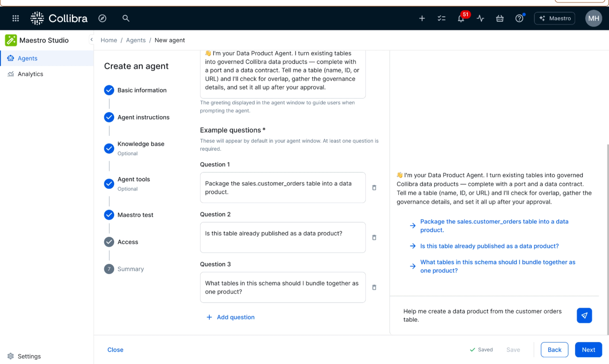Open the MH user avatar menu
Viewport: 609px width, 364px height.
point(593,18)
